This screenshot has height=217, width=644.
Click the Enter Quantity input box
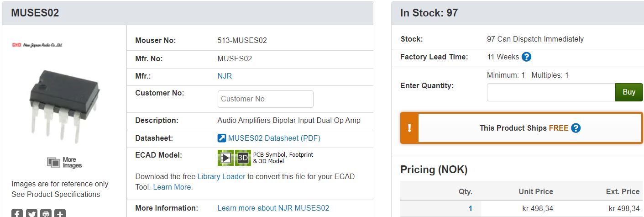coord(551,92)
